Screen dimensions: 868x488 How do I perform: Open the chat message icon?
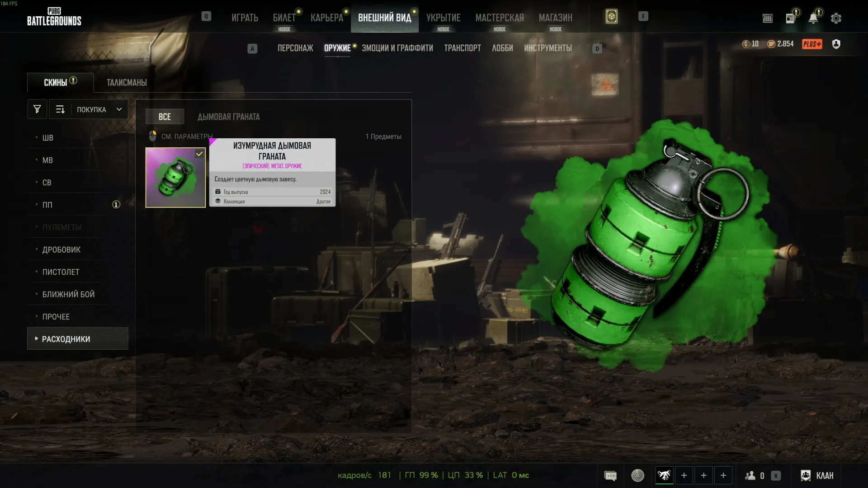coord(610,475)
